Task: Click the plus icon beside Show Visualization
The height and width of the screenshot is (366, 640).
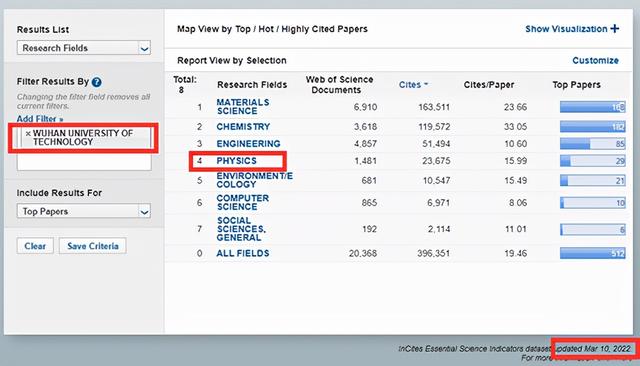Action: 615,29
